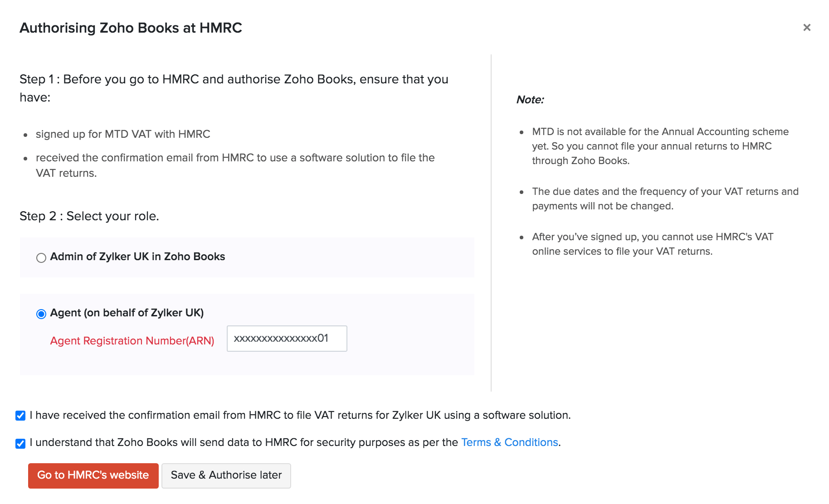Click the note about HMRC's VAT online services
The image size is (829, 504).
tap(652, 244)
